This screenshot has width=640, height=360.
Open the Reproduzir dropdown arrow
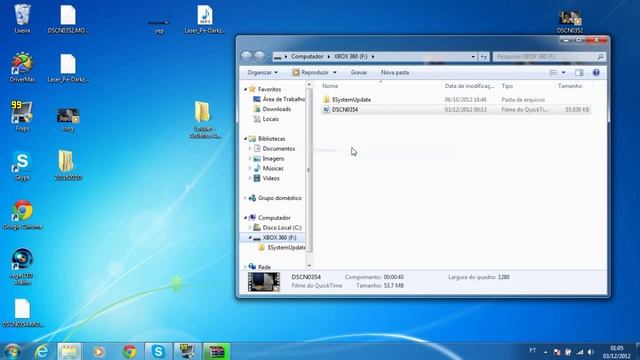pos(335,73)
